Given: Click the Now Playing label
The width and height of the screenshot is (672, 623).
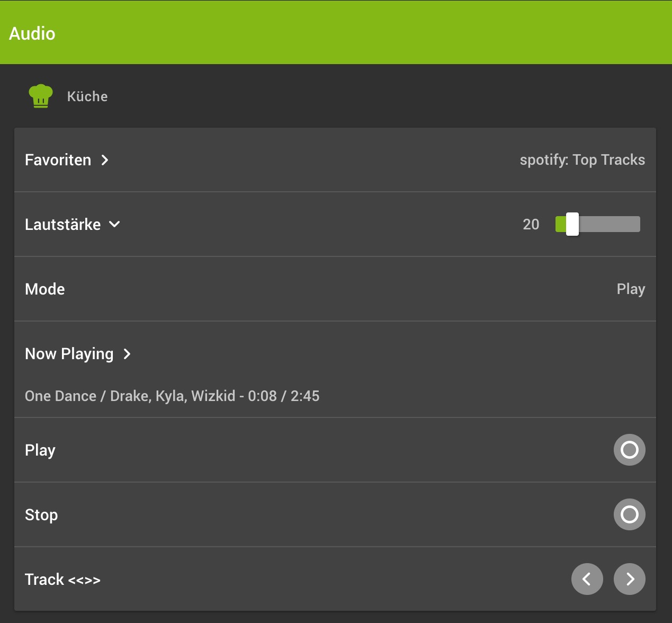Looking at the screenshot, I should click(69, 354).
